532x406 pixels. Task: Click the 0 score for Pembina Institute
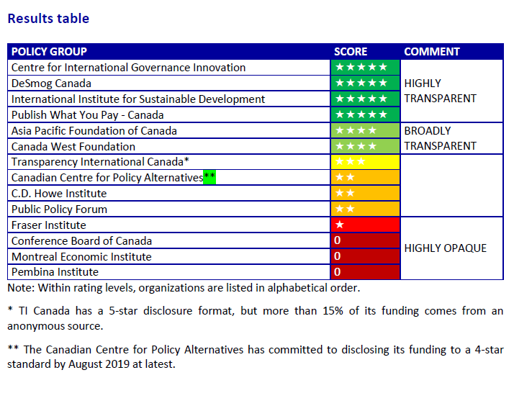click(366, 272)
